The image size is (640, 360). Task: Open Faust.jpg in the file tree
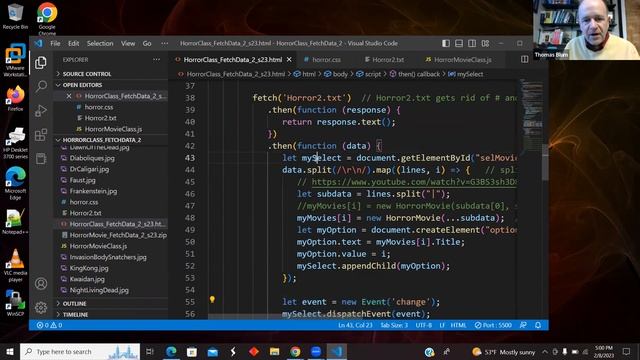click(x=82, y=180)
